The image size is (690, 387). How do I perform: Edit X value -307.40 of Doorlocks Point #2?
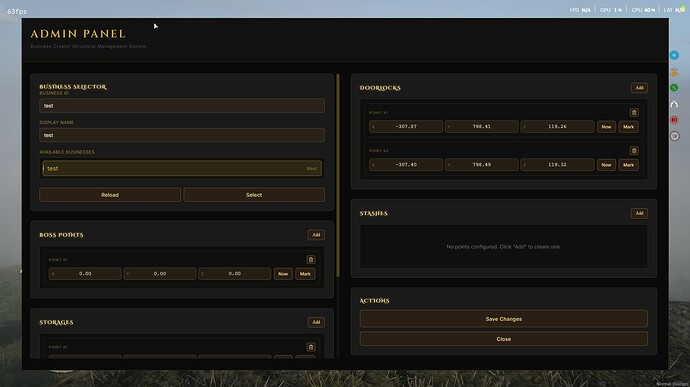406,165
